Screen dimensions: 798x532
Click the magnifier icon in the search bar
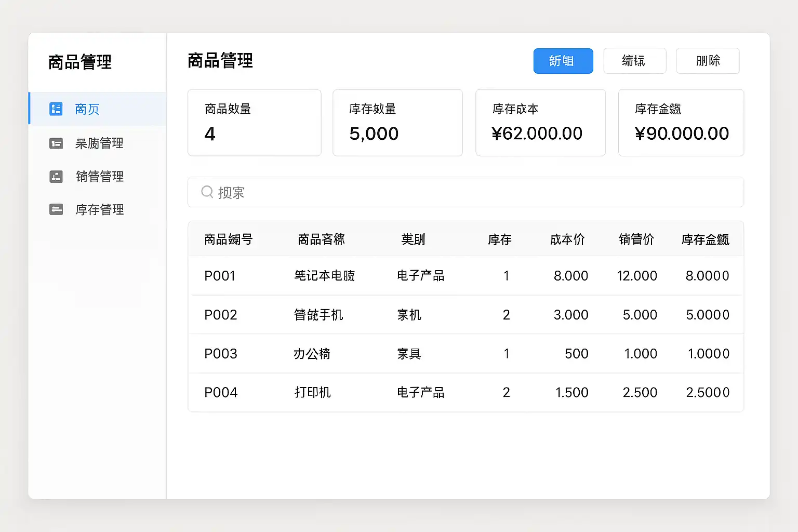point(207,192)
